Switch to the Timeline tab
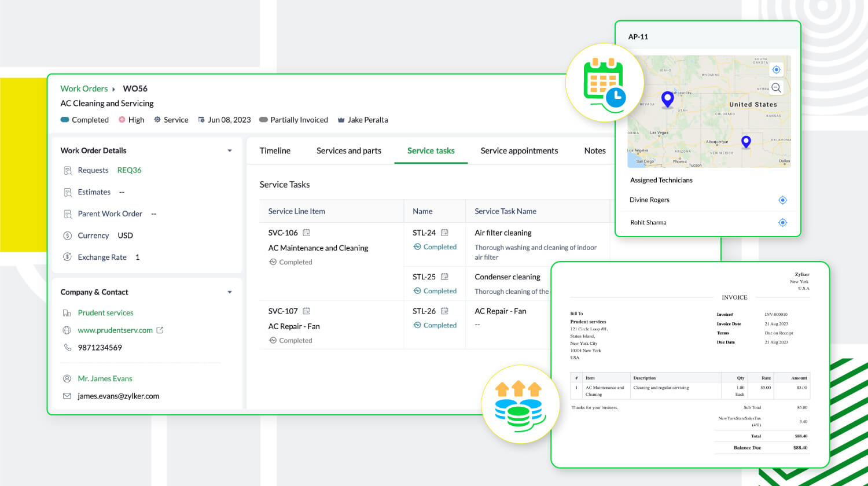The height and width of the screenshot is (486, 868). coord(275,150)
